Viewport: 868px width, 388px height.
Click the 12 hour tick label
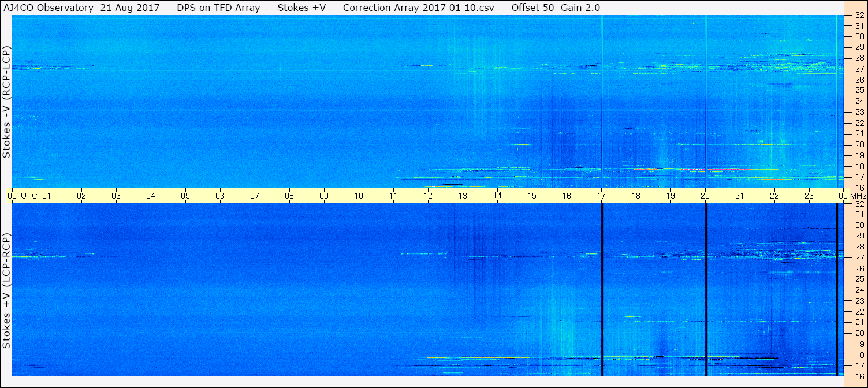pos(428,196)
